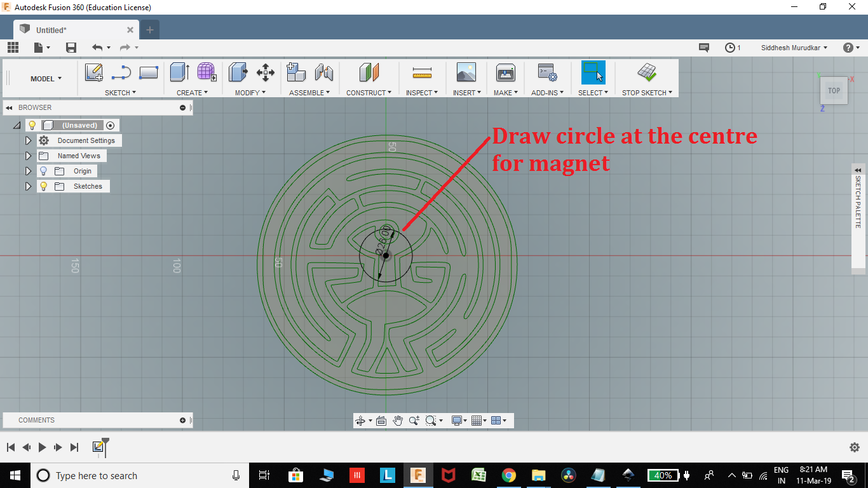Select the Press Pull tool

[238, 72]
